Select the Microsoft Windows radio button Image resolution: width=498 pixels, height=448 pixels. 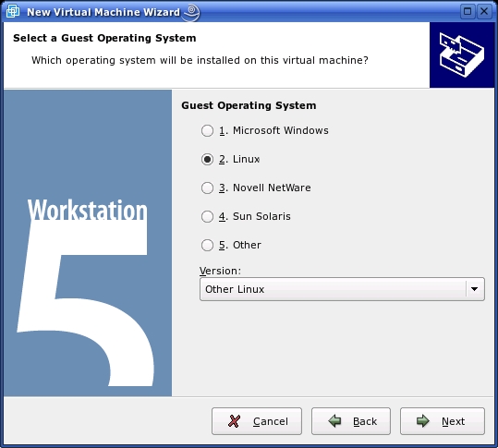point(207,130)
